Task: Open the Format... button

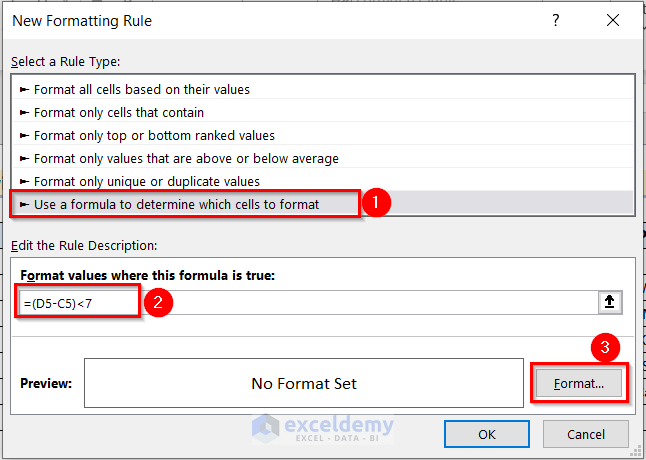Action: (x=579, y=383)
